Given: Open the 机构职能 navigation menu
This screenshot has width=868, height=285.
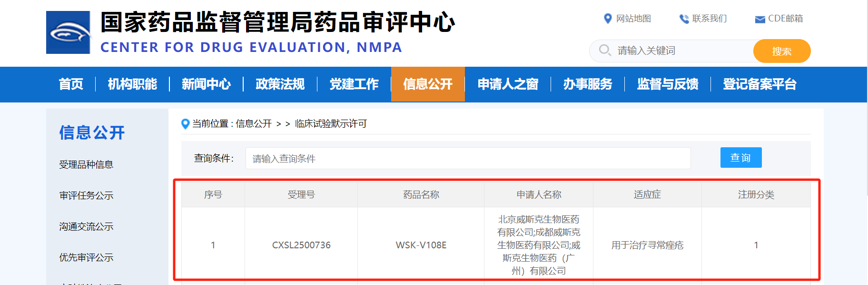Looking at the screenshot, I should pyautogui.click(x=132, y=84).
